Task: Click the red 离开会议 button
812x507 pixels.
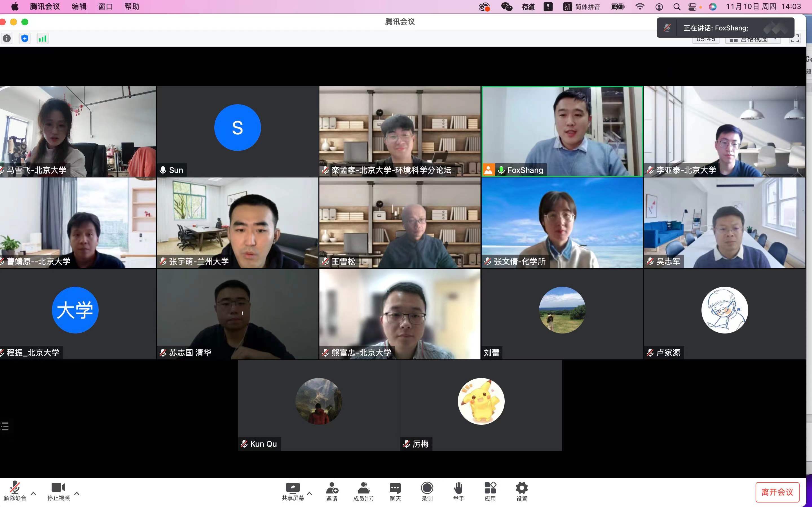Action: (x=777, y=492)
